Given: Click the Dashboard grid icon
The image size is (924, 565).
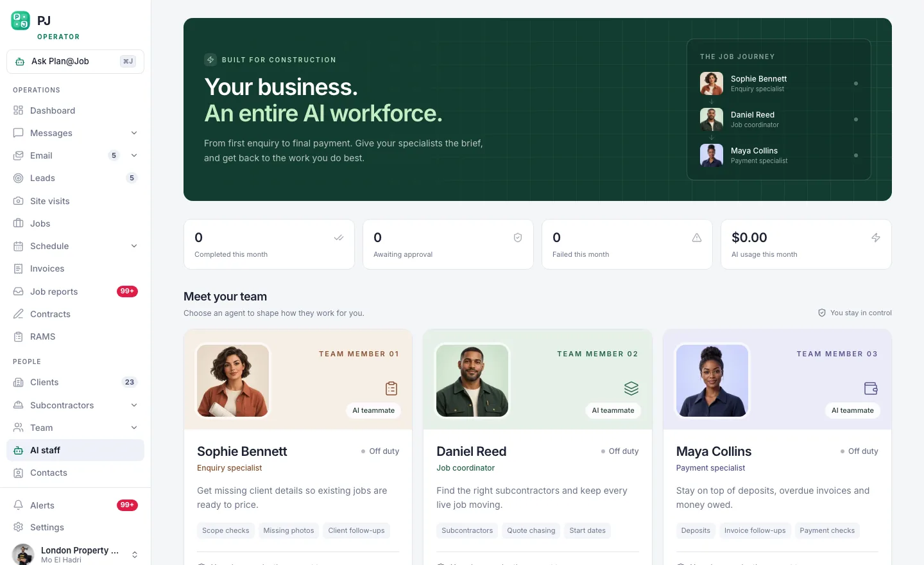Looking at the screenshot, I should click(x=18, y=110).
